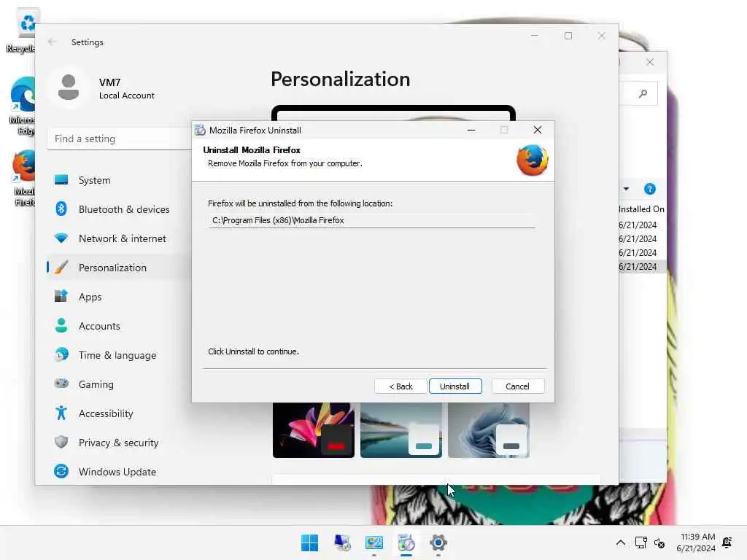Open Time & language settings
This screenshot has height=560, width=747.
[119, 355]
